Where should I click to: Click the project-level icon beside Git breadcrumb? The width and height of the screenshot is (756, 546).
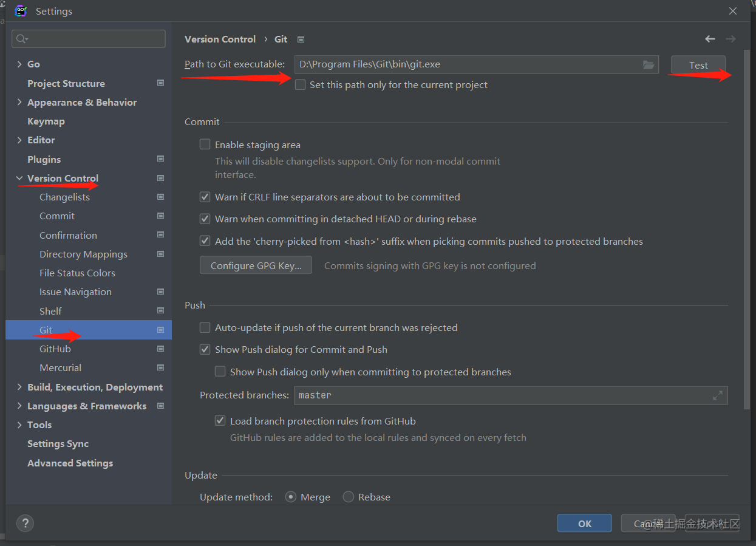pos(301,39)
